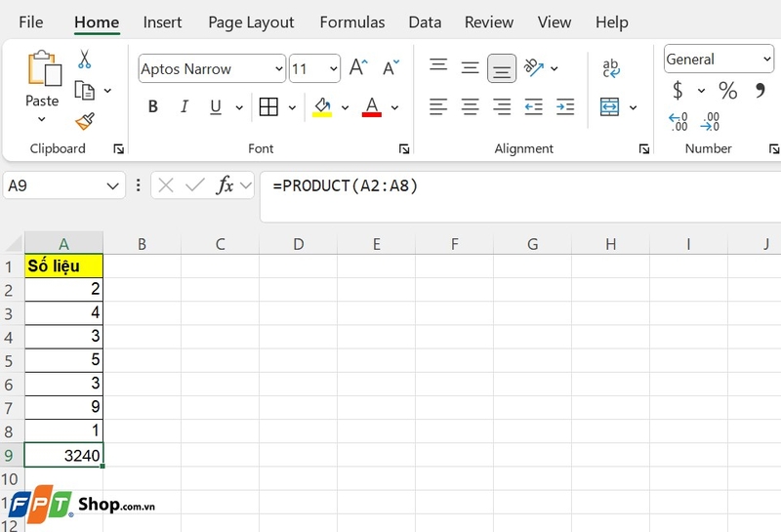This screenshot has width=781, height=532.
Task: Click the Middle Align icon
Action: tap(470, 67)
